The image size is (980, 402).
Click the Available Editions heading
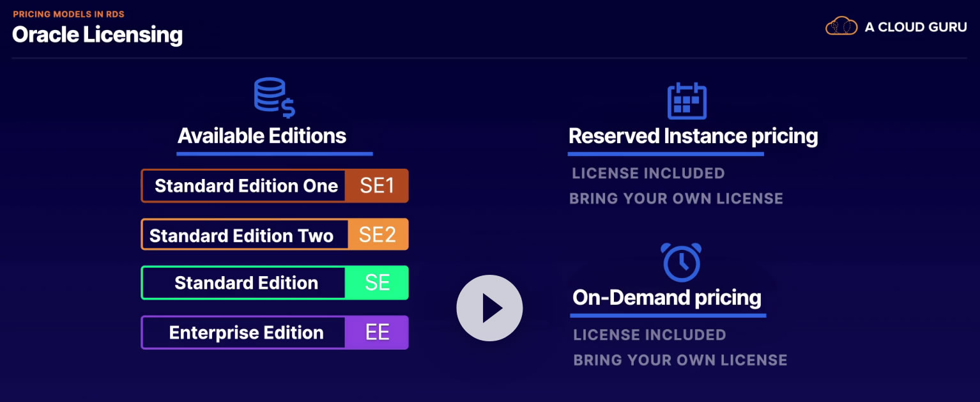[x=262, y=136]
